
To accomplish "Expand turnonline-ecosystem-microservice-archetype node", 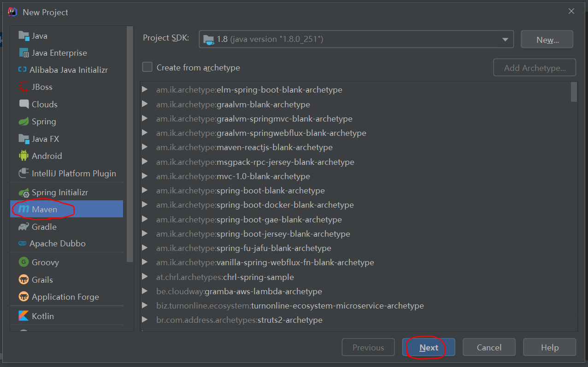I will coord(145,305).
